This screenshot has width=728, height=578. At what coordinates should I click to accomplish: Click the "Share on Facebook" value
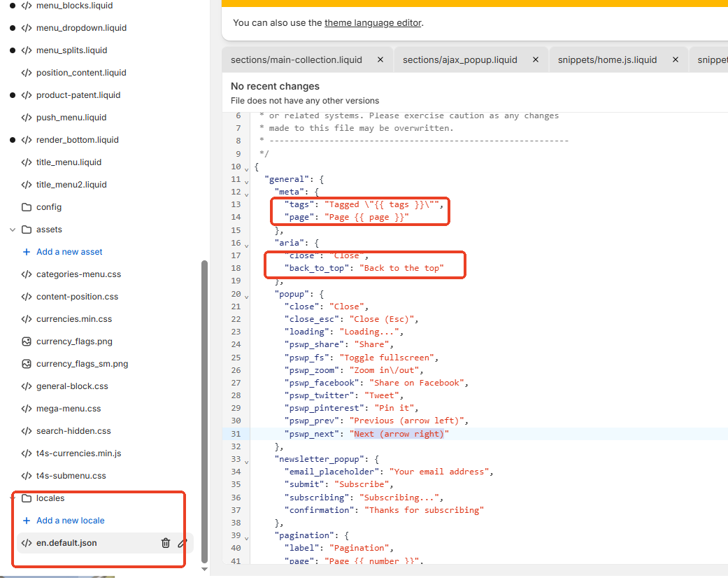417,383
